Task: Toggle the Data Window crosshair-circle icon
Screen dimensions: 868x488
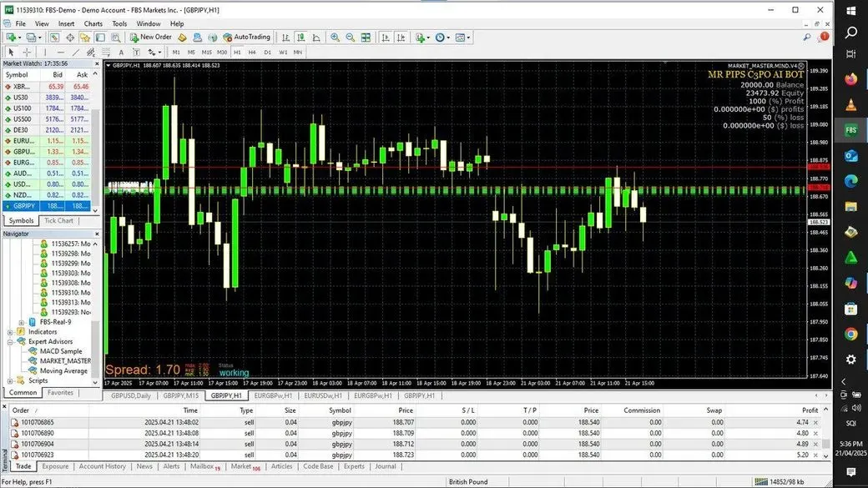Action: point(70,37)
